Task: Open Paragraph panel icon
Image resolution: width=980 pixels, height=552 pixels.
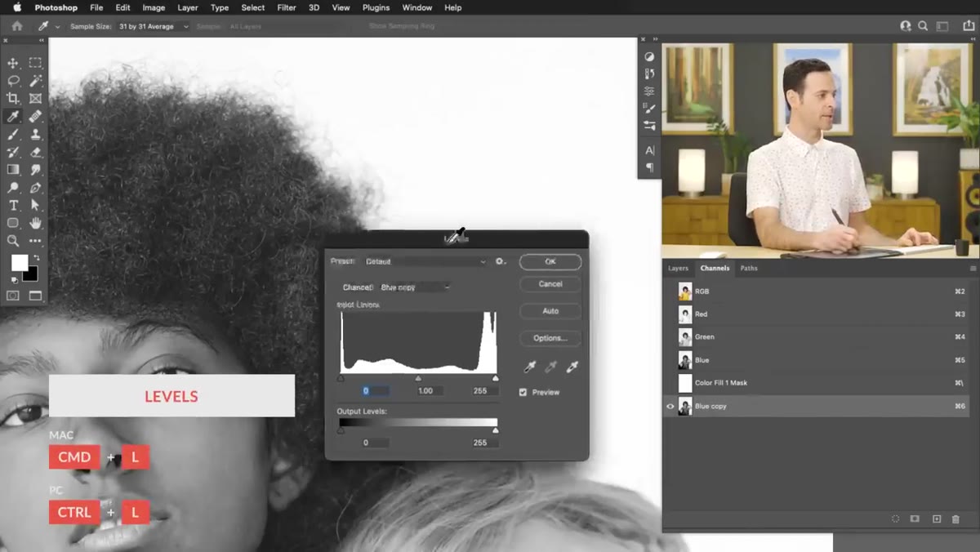Action: click(649, 167)
